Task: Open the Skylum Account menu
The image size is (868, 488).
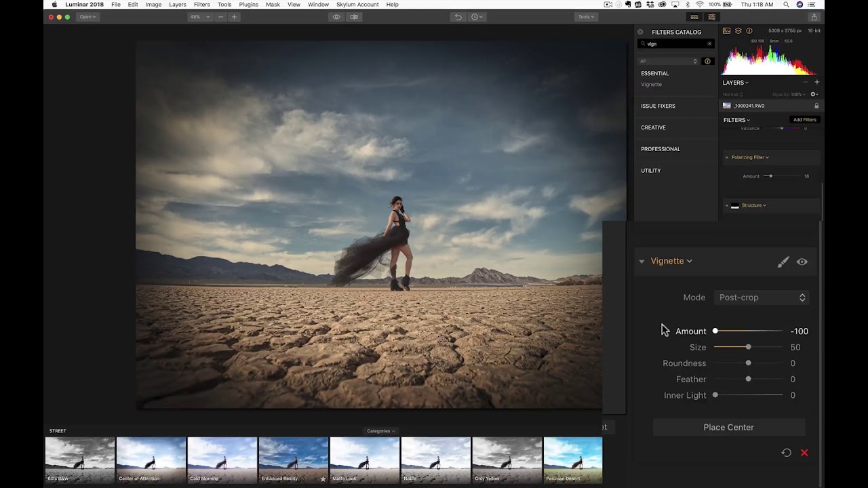Action: click(357, 5)
